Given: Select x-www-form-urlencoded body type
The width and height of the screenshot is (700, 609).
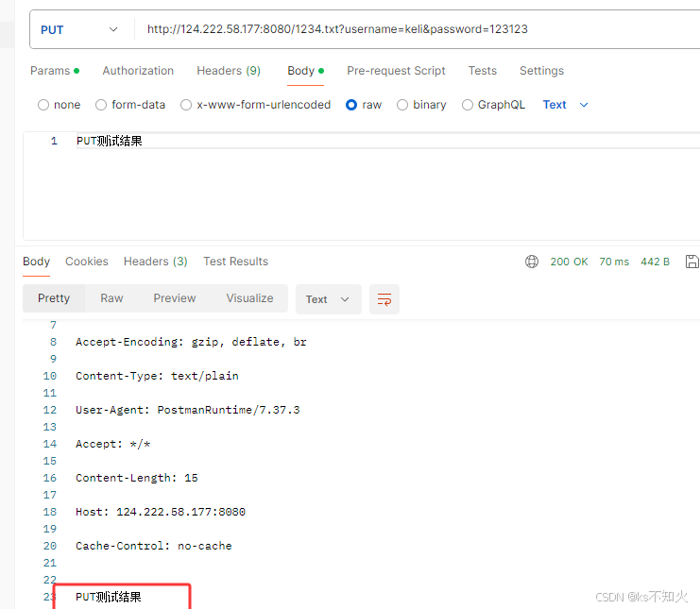Looking at the screenshot, I should tap(186, 105).
